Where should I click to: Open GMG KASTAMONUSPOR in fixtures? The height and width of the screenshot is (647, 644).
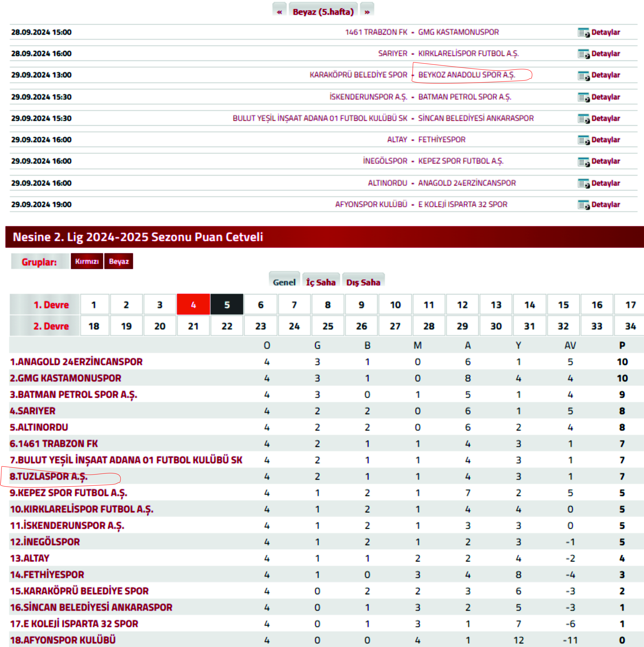[459, 32]
